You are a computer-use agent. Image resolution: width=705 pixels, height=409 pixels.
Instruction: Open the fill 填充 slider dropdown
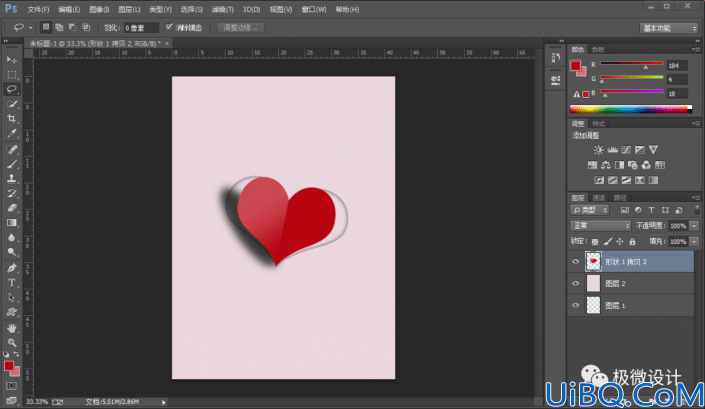pyautogui.click(x=694, y=242)
